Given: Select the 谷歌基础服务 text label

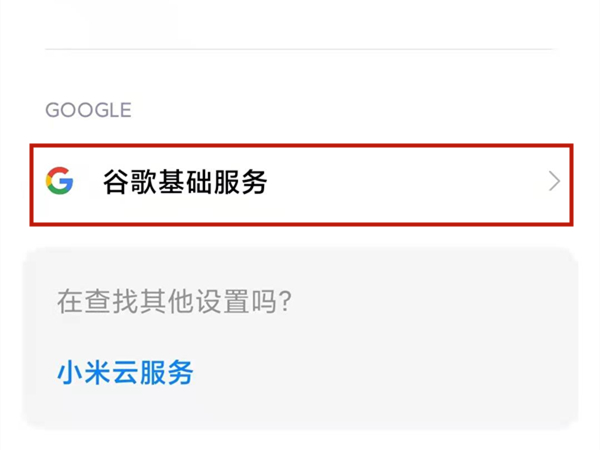Looking at the screenshot, I should 185,182.
